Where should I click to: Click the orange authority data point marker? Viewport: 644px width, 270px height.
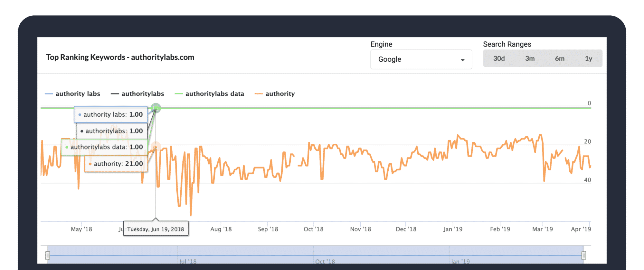[x=156, y=146]
